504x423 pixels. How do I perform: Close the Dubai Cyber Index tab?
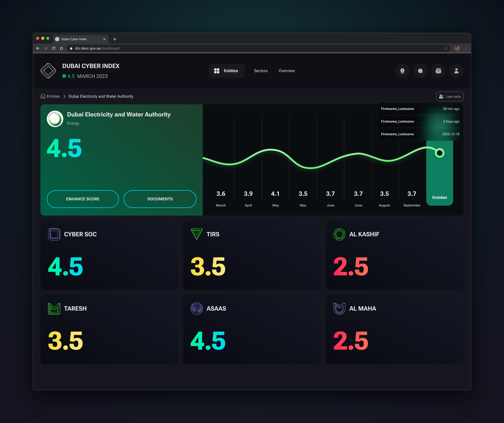pos(104,39)
